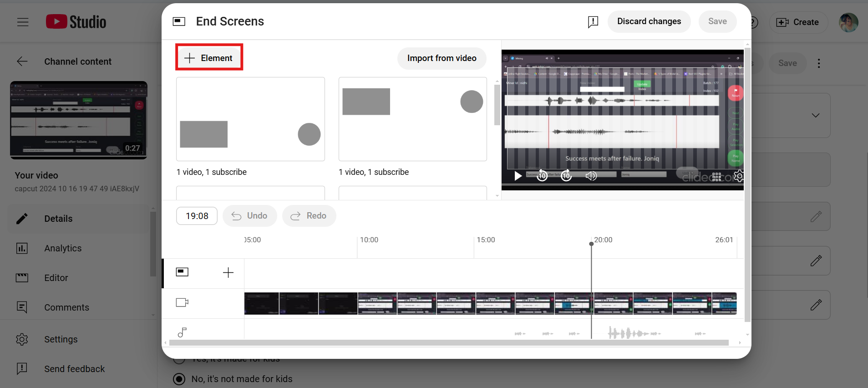
Task: Skip preview forward 10 seconds
Action: click(566, 176)
